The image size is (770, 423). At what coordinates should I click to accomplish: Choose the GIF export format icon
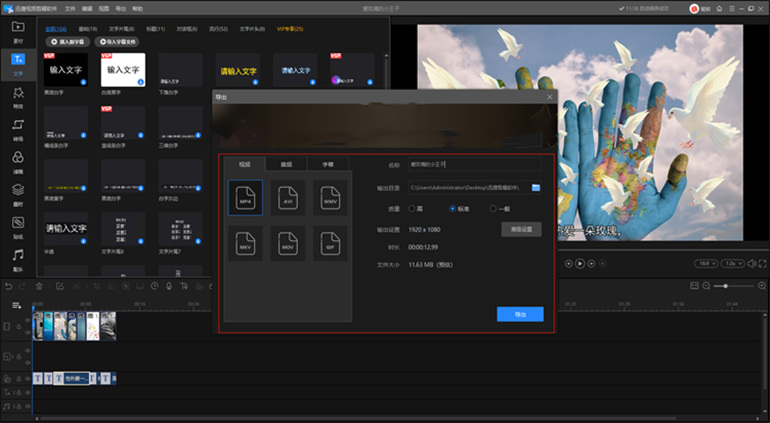point(330,243)
